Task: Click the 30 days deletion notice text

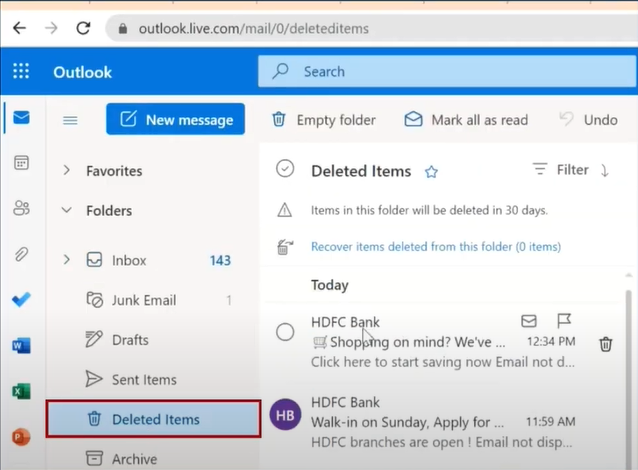Action: pos(429,210)
